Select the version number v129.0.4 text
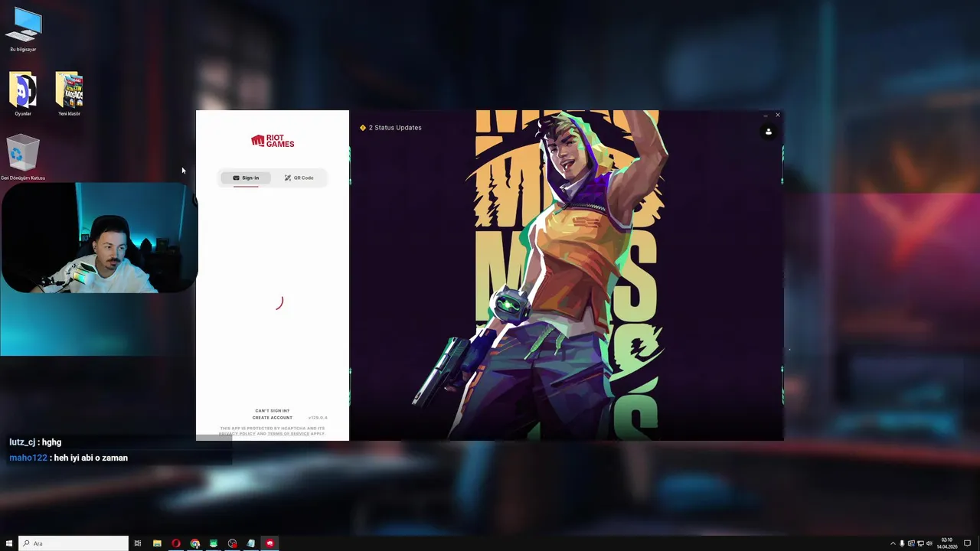The image size is (980, 551). 318,418
